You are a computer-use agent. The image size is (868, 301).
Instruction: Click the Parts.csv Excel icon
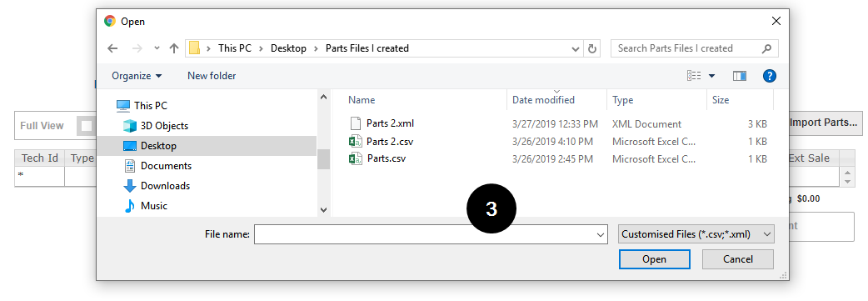point(355,158)
